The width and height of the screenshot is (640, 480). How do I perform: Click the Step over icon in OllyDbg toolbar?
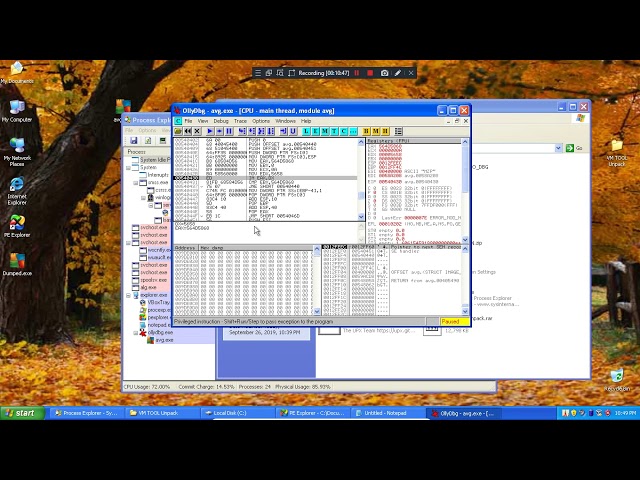251,131
